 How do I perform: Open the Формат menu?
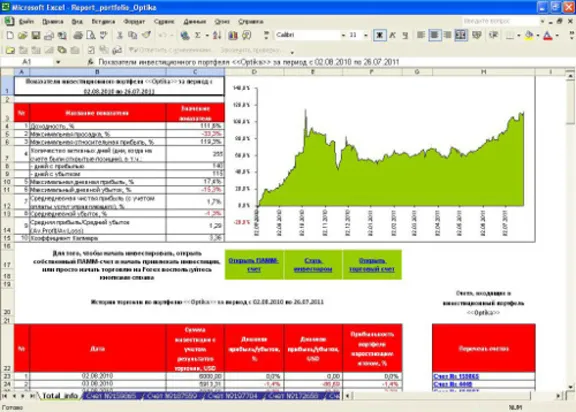pos(134,22)
